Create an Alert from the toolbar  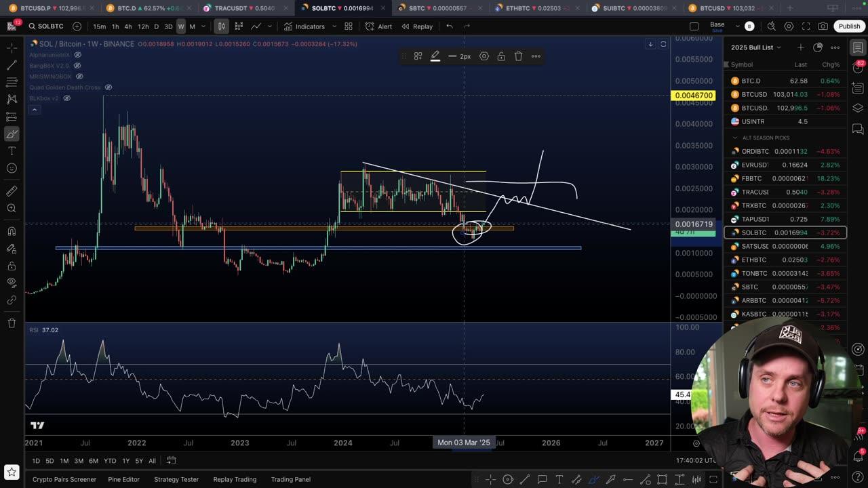(379, 26)
